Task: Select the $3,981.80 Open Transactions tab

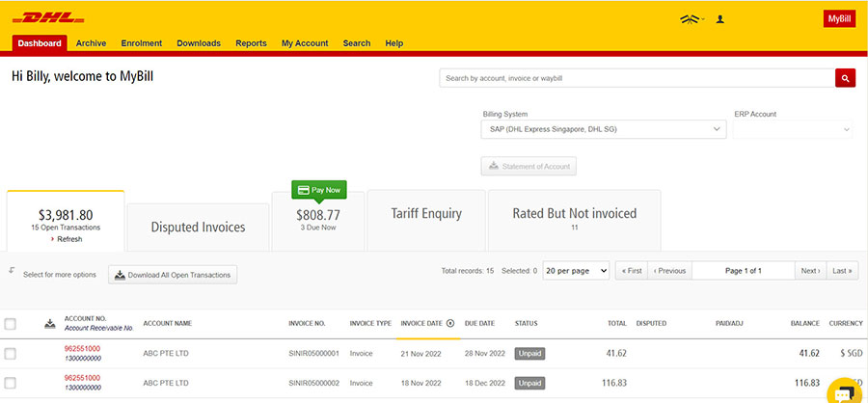Action: 66,221
